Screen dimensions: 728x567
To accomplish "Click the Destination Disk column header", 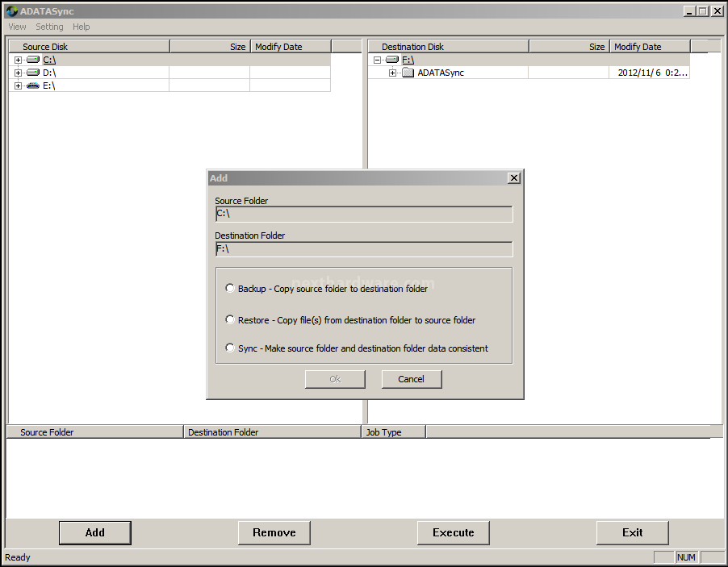I will tap(449, 47).
